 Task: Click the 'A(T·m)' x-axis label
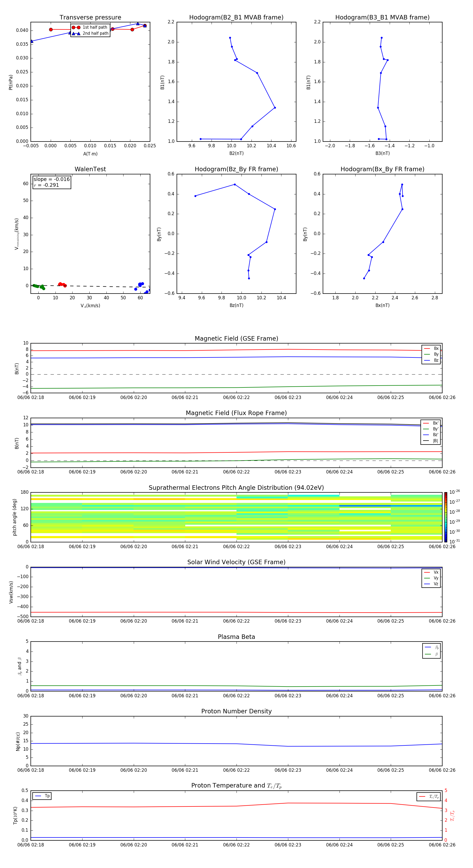[x=90, y=154]
